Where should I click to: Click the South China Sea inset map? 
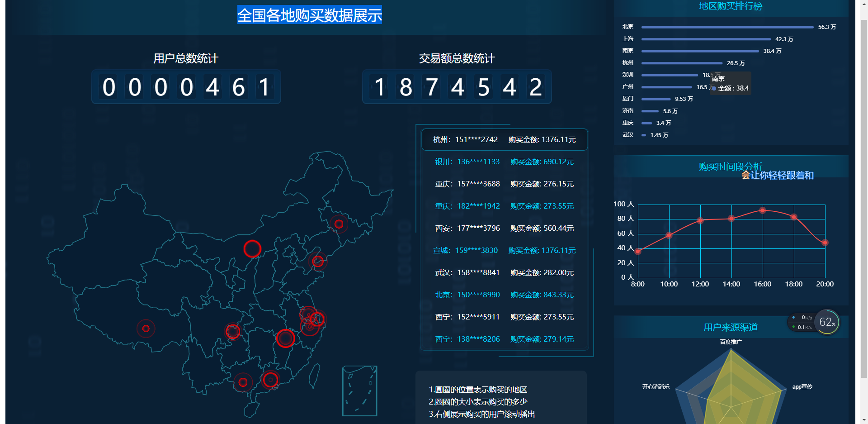(360, 391)
